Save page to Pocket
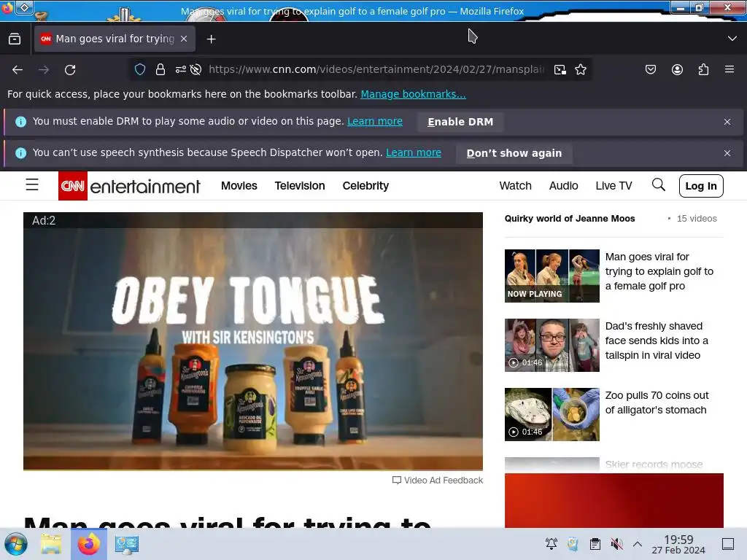The image size is (747, 560). pos(651,69)
